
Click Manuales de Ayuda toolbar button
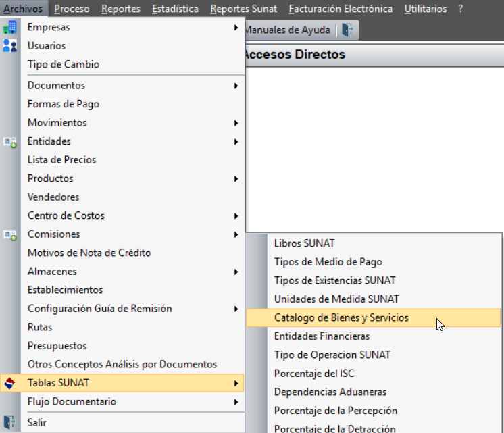[287, 30]
